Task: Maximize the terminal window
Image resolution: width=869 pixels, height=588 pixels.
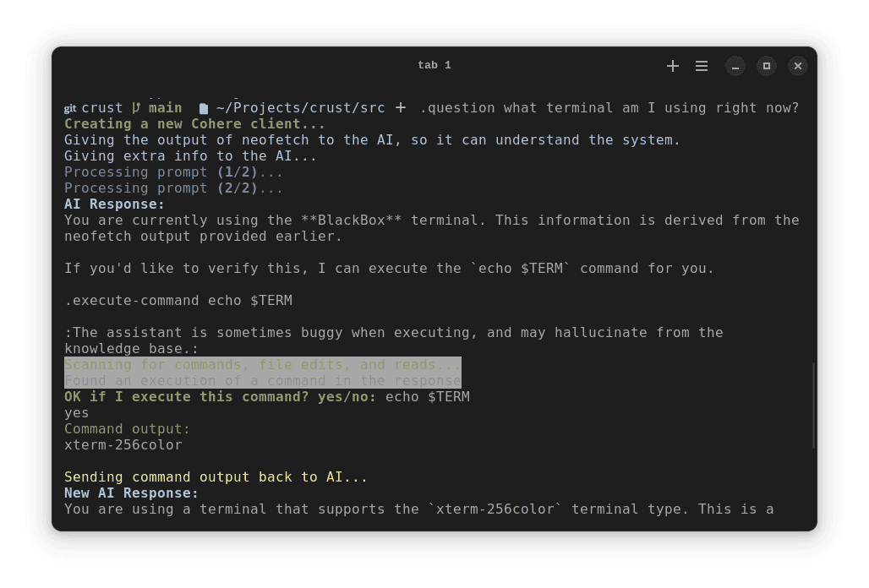Action: point(767,66)
